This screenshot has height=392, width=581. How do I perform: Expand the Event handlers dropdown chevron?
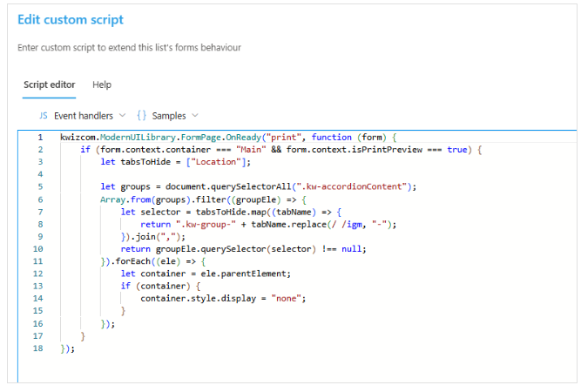122,116
